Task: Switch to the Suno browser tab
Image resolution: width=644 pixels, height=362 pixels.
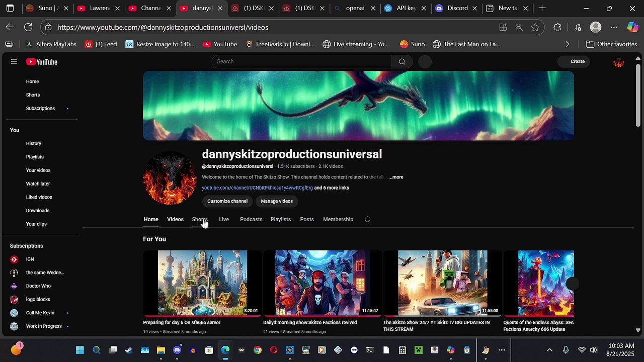Action: [46, 8]
